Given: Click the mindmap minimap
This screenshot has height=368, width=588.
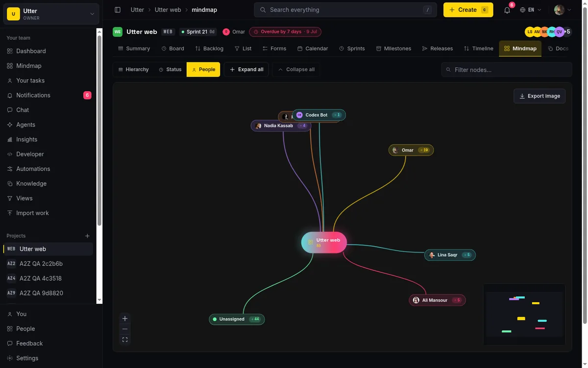Looking at the screenshot, I should 524,315.
